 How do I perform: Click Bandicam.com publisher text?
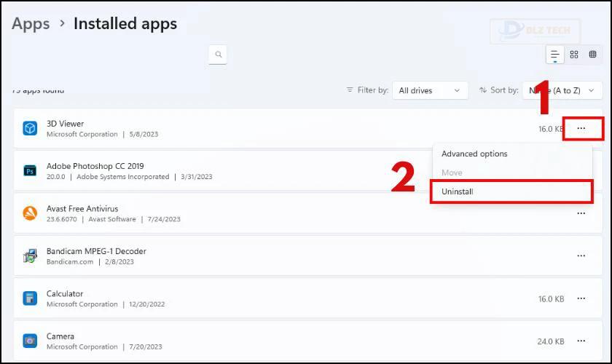pos(70,262)
